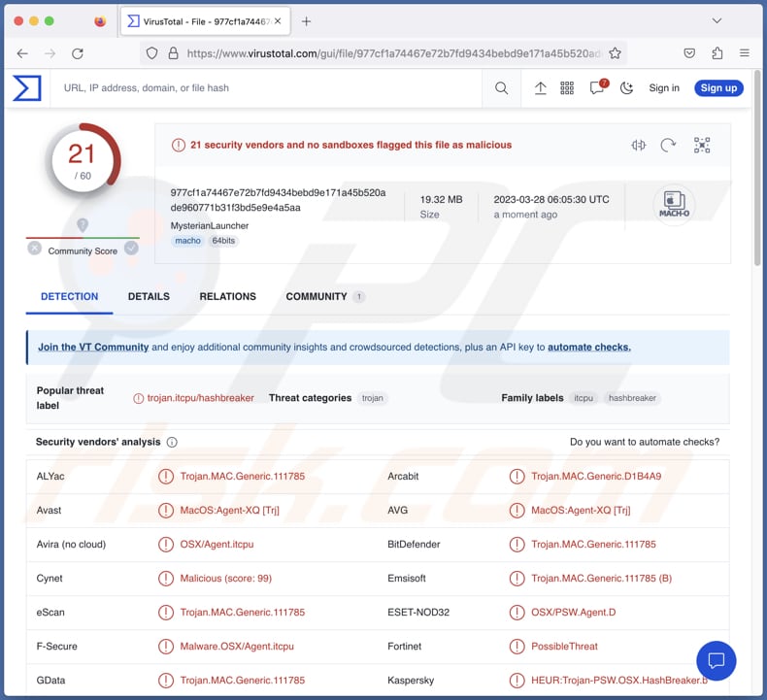Open the Firefox hamburger menu
This screenshot has width=767, height=700.
tap(745, 52)
